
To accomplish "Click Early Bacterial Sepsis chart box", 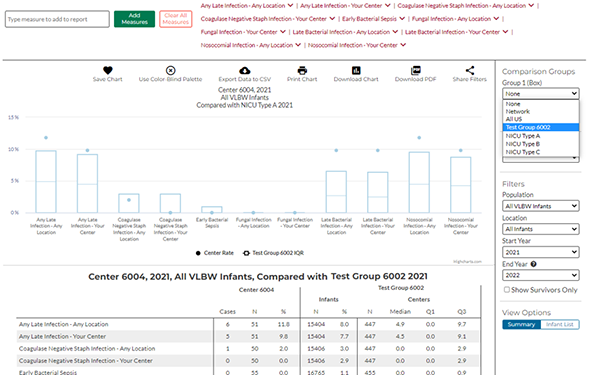I will 212,210.
